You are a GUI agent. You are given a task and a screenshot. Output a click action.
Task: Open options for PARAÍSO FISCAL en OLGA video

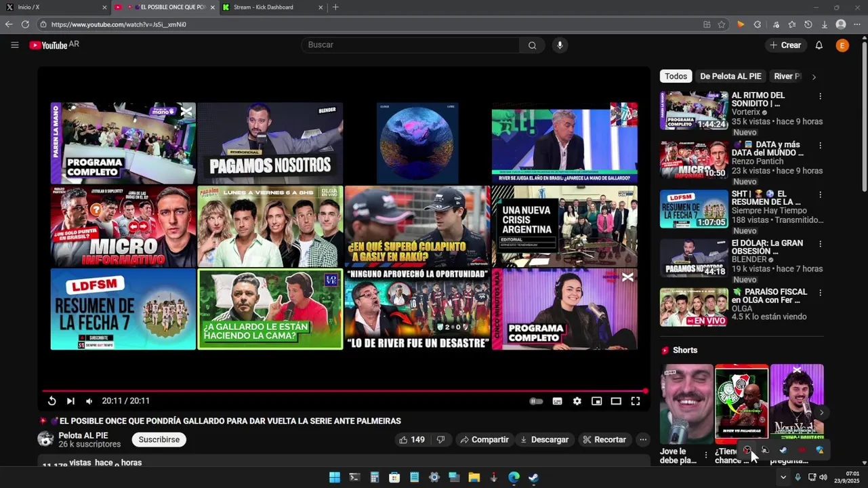pyautogui.click(x=820, y=293)
